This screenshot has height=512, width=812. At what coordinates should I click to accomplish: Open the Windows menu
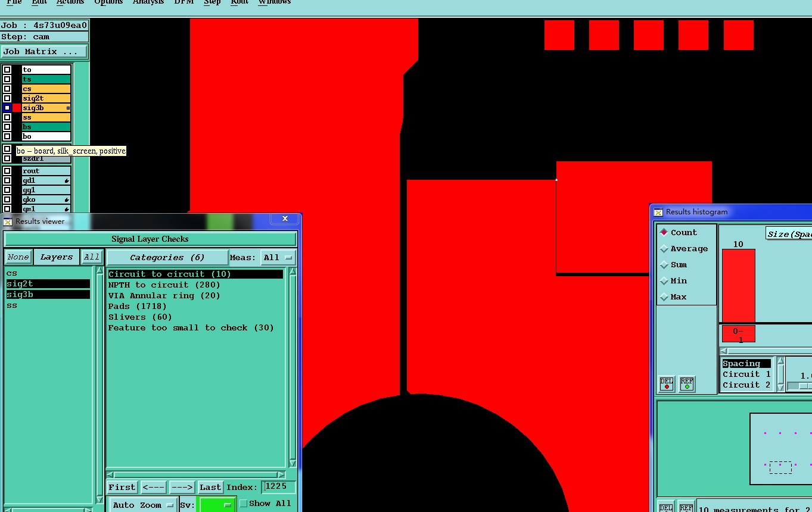tap(275, 2)
